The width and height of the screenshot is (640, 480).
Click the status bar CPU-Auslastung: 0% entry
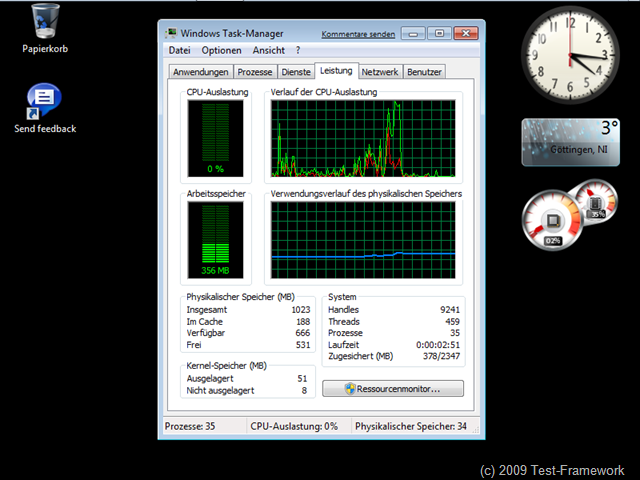pos(294,426)
